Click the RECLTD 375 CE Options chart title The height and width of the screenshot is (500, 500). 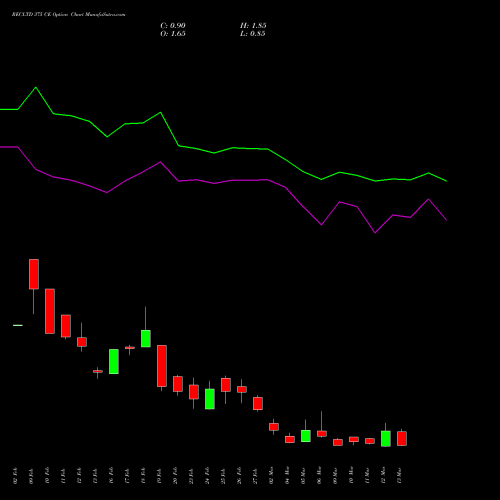[68, 15]
